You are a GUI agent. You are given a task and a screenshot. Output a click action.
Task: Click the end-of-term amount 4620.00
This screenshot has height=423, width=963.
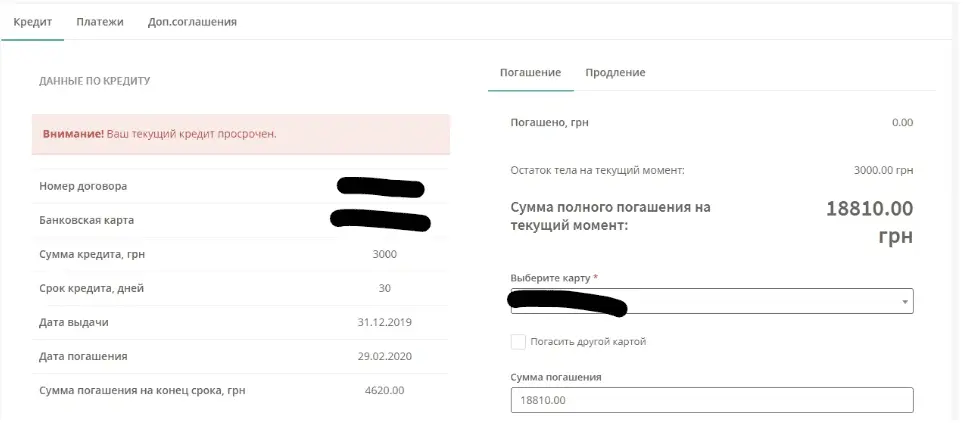point(384,390)
